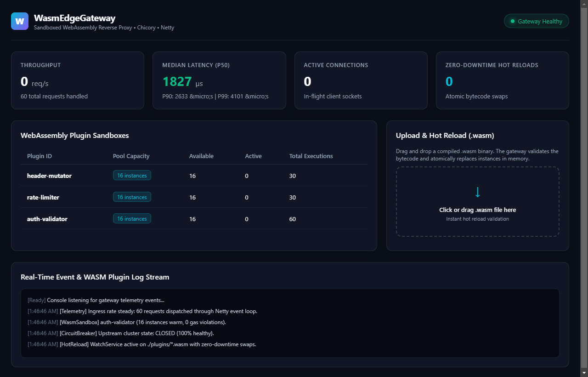This screenshot has width=588, height=377.
Task: Click the Available column header
Action: pyautogui.click(x=201, y=156)
